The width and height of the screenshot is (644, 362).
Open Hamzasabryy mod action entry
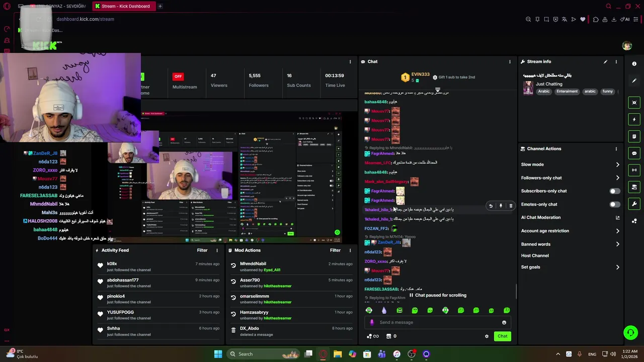click(292, 315)
